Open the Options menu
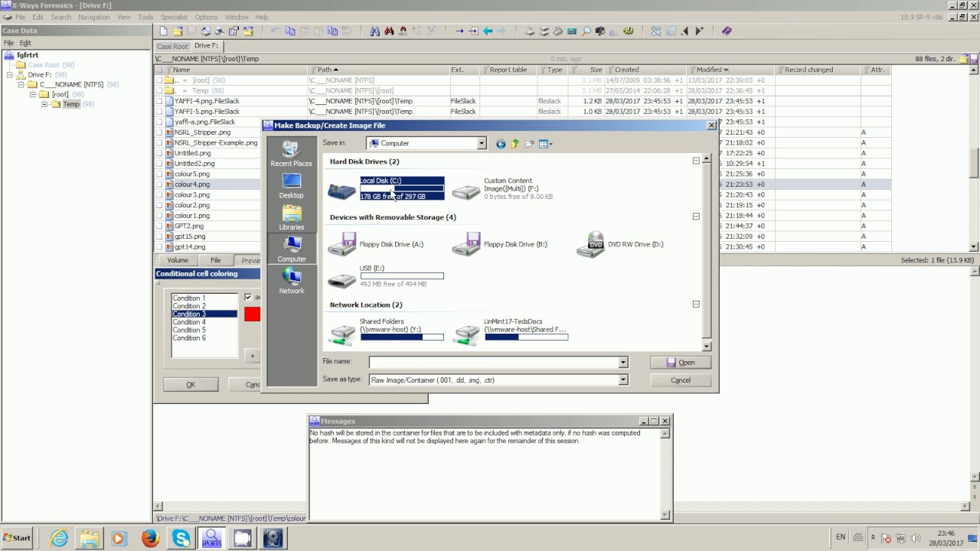Image resolution: width=980 pixels, height=551 pixels. tap(206, 17)
